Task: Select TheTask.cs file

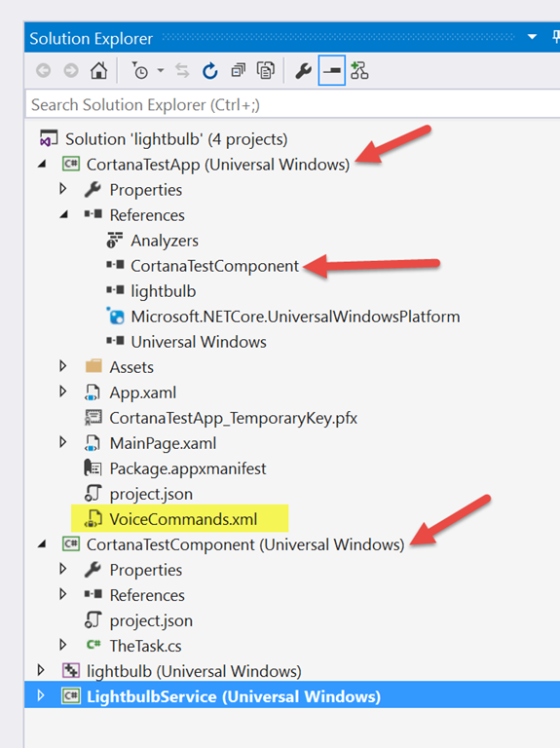Action: coord(145,646)
